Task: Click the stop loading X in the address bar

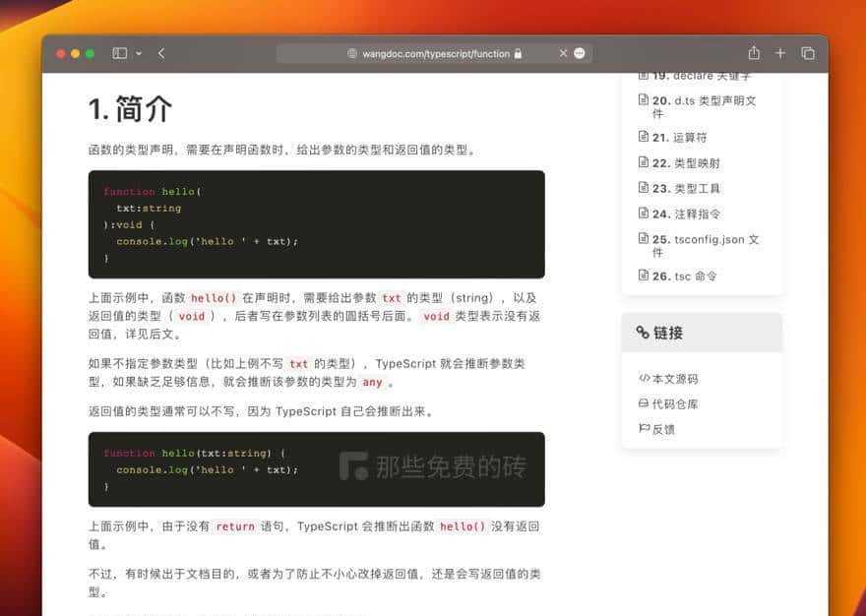Action: [x=564, y=54]
